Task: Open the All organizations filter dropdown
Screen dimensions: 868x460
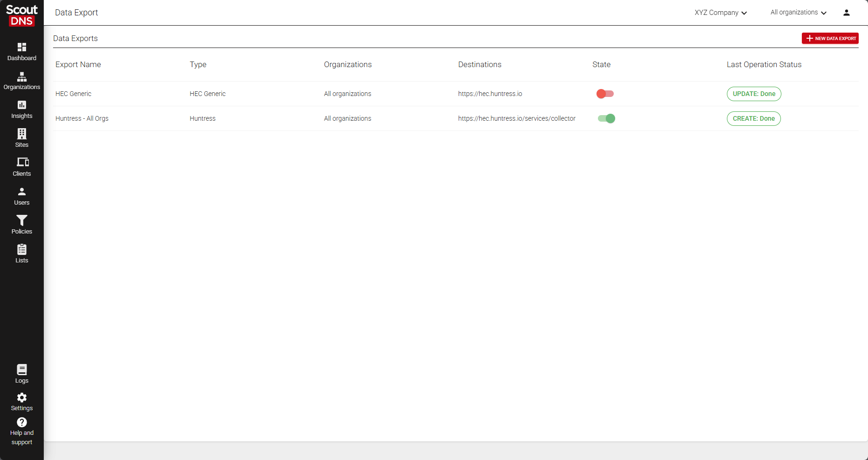Action: coord(798,13)
